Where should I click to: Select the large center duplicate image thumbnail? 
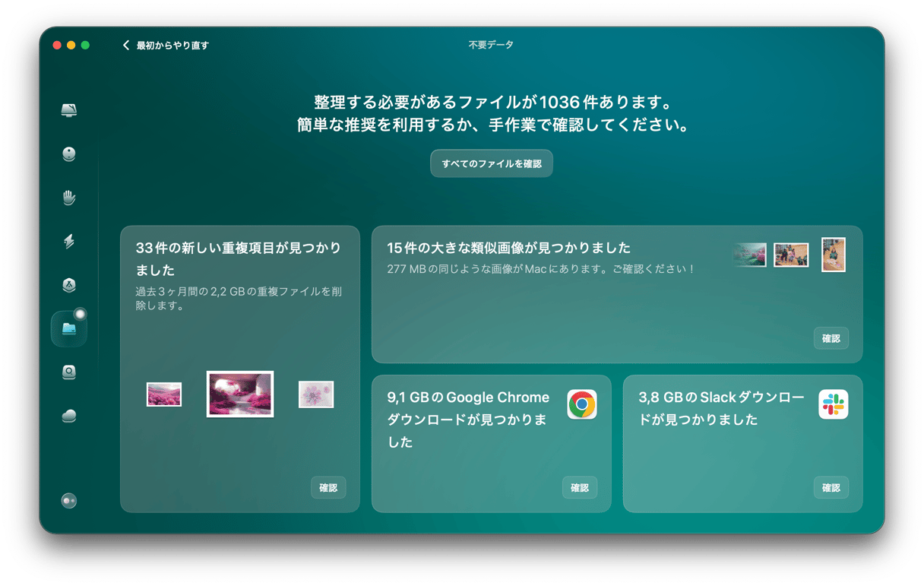click(x=240, y=394)
